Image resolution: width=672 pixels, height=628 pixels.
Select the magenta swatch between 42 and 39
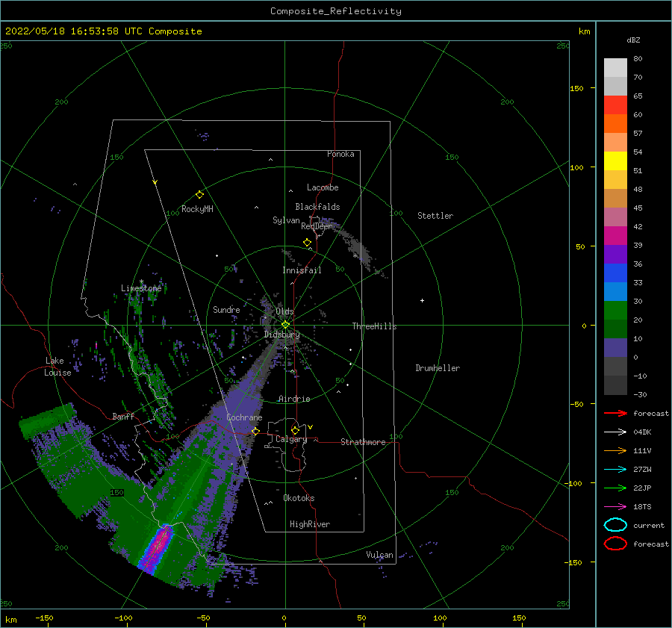615,235
